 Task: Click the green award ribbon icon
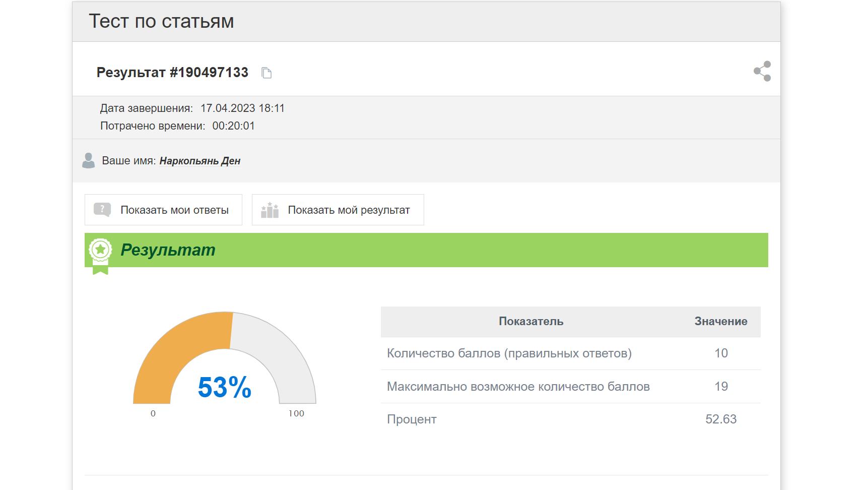coord(100,255)
